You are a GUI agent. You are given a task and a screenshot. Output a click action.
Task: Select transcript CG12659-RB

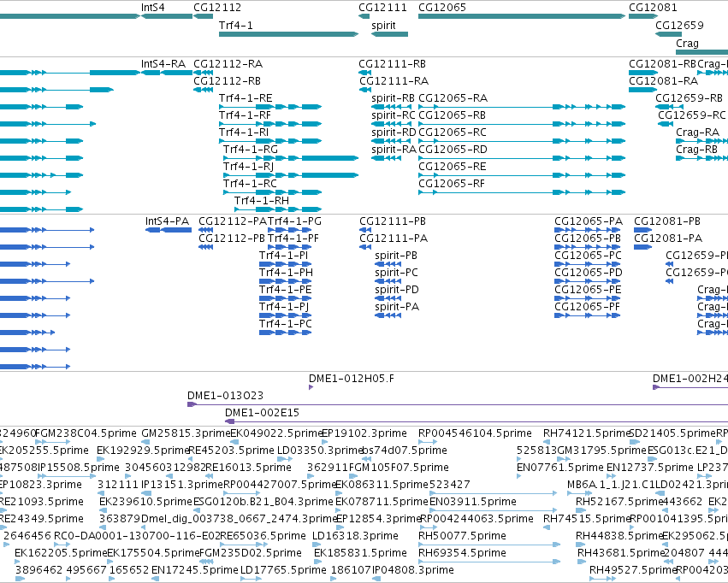coord(669,107)
